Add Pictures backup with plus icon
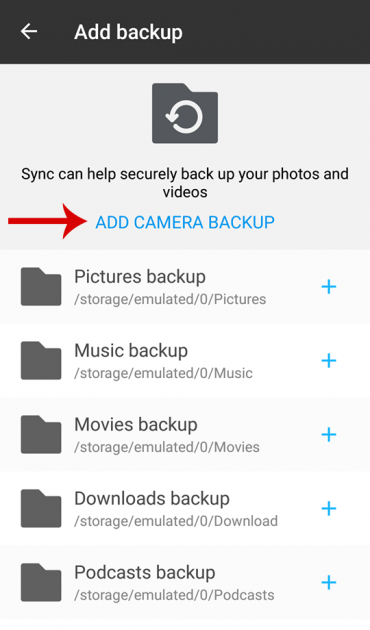Screen dimensions: 370x630 click(x=329, y=286)
